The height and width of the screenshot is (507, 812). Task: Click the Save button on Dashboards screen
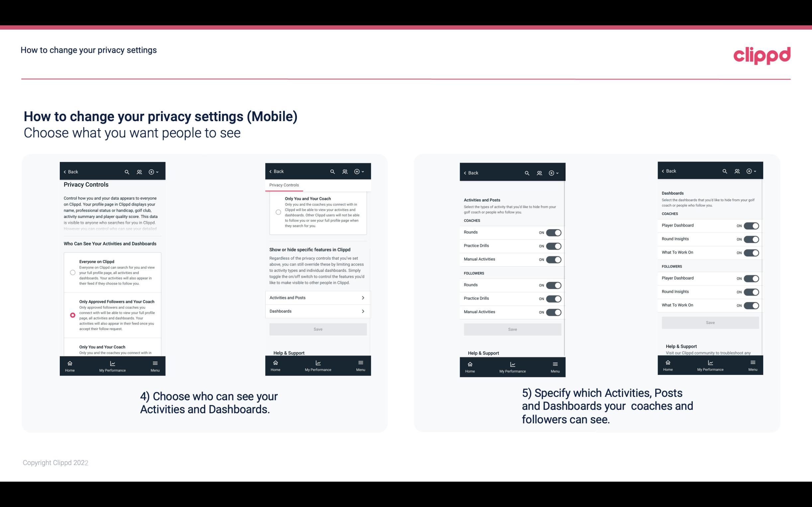coord(710,322)
